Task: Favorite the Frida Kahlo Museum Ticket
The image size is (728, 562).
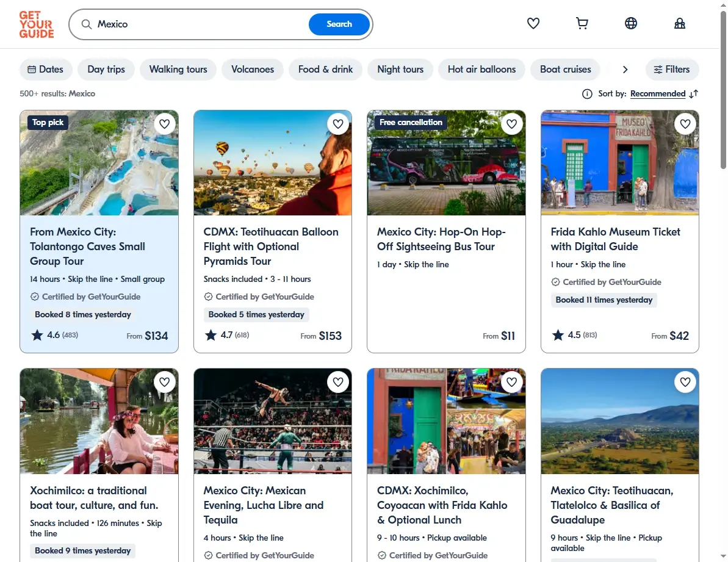Action: 685,124
